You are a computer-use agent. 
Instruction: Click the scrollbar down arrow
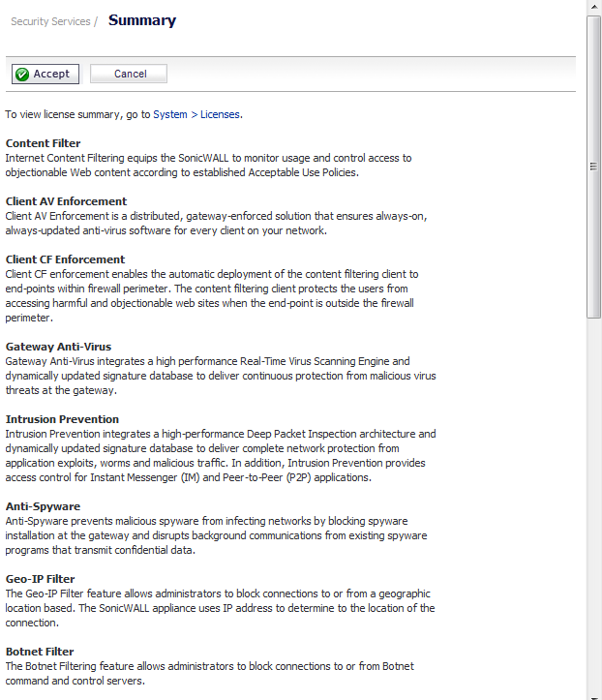(594, 692)
